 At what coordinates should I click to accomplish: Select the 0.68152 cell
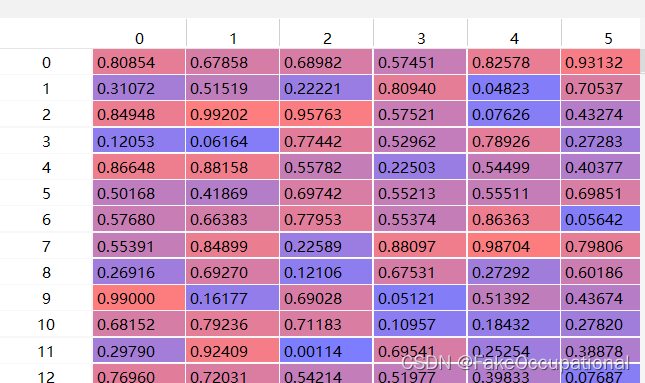point(139,324)
